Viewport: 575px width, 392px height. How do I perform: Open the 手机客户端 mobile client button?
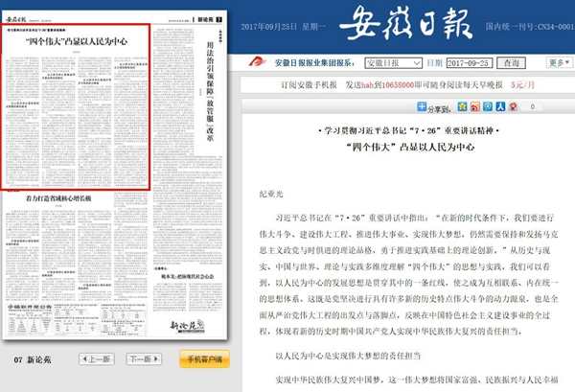coord(203,359)
